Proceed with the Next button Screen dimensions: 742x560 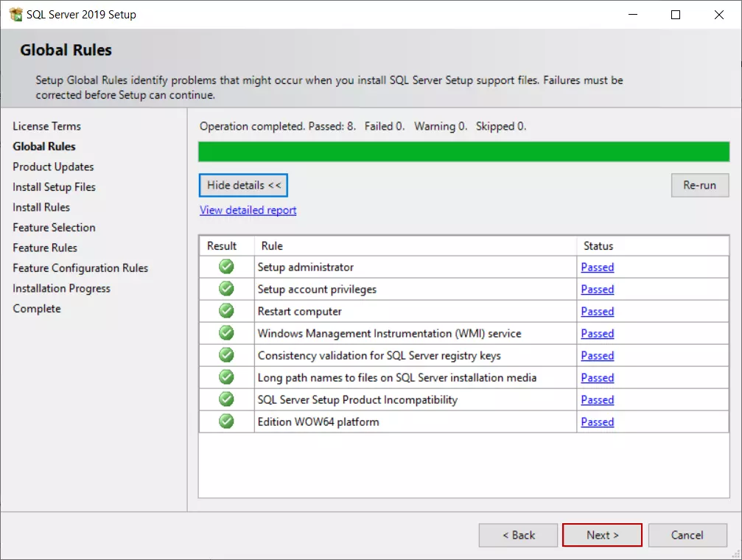tap(602, 535)
